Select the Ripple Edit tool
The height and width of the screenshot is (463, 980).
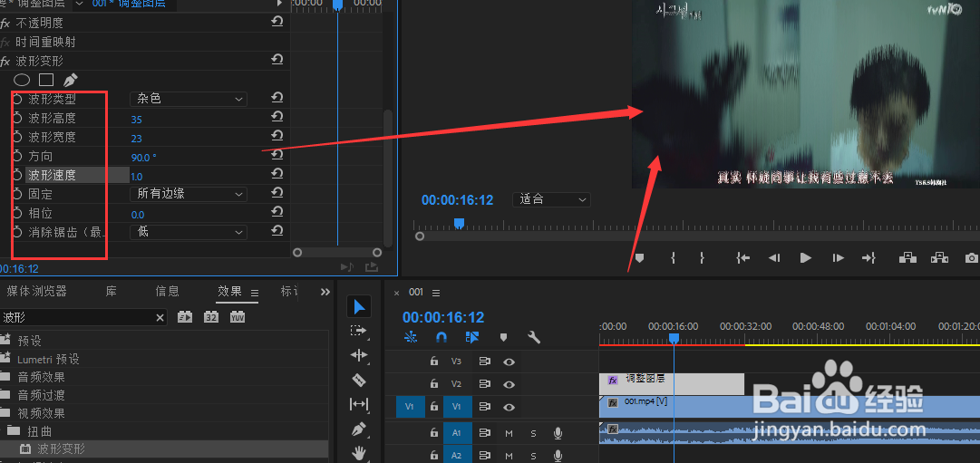tap(359, 355)
